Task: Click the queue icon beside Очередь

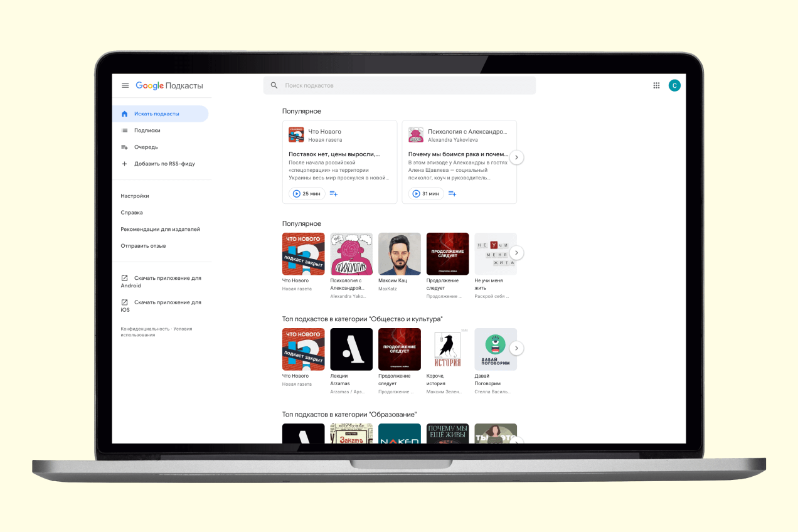Action: (x=124, y=147)
